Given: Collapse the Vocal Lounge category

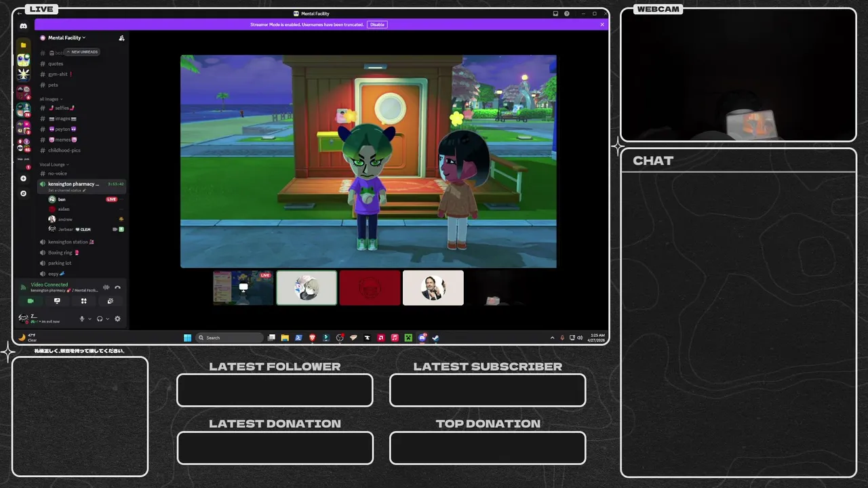Looking at the screenshot, I should [54, 165].
